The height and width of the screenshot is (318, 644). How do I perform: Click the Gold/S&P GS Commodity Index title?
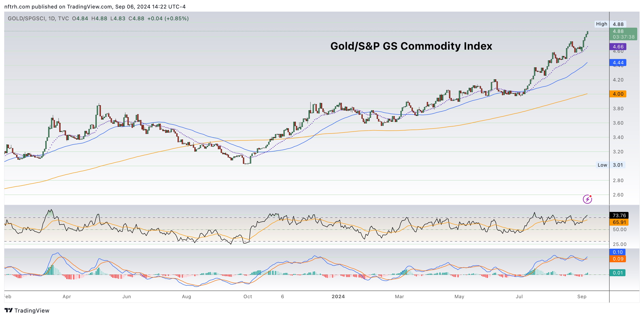pos(411,46)
